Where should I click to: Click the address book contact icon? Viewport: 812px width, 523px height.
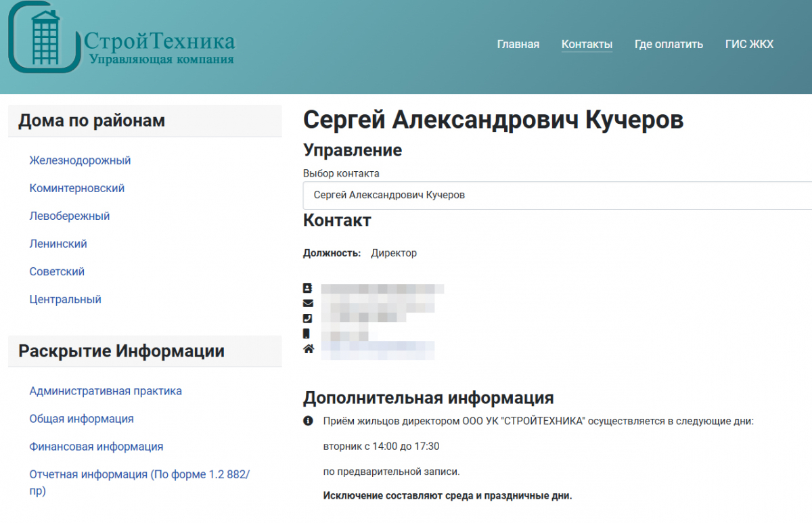(x=308, y=288)
